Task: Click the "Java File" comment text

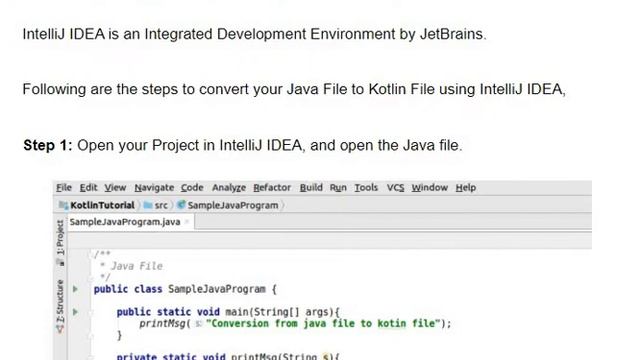Action: point(137,266)
